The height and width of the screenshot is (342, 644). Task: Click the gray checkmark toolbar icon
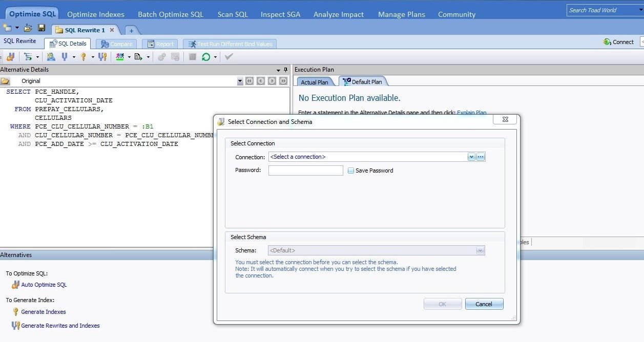(228, 57)
